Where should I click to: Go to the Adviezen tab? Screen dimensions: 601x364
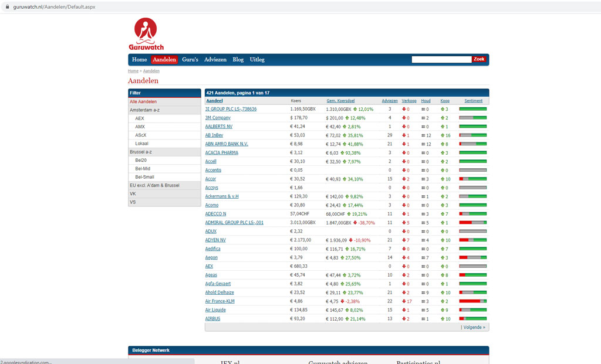(215, 60)
